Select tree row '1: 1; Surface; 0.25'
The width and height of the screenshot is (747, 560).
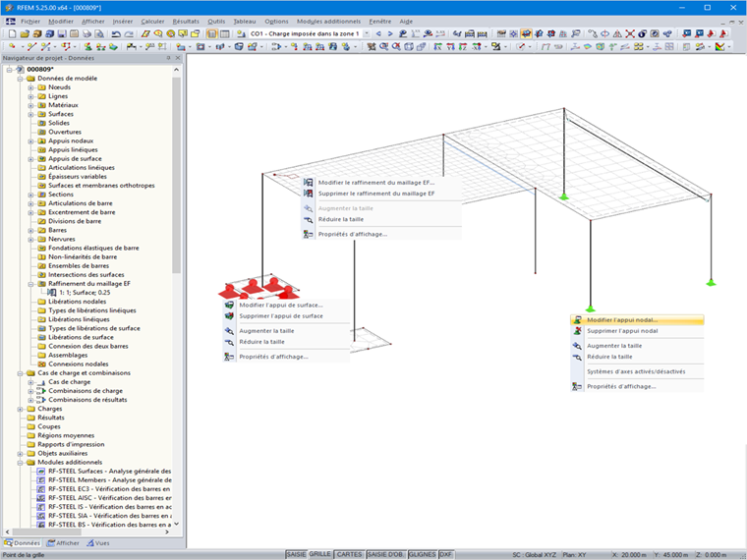(x=85, y=293)
